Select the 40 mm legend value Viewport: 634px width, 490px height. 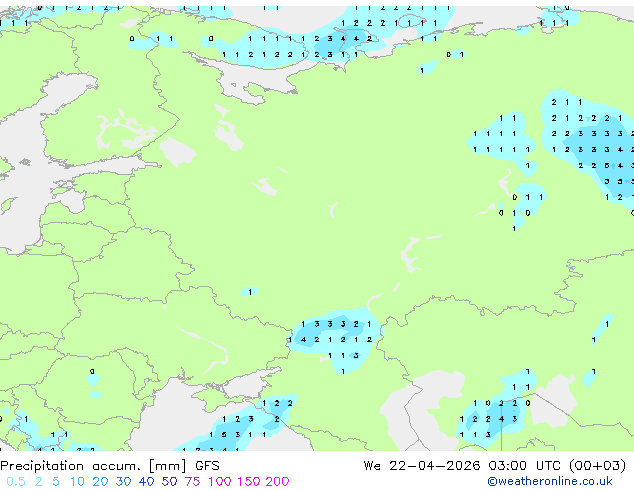146,482
